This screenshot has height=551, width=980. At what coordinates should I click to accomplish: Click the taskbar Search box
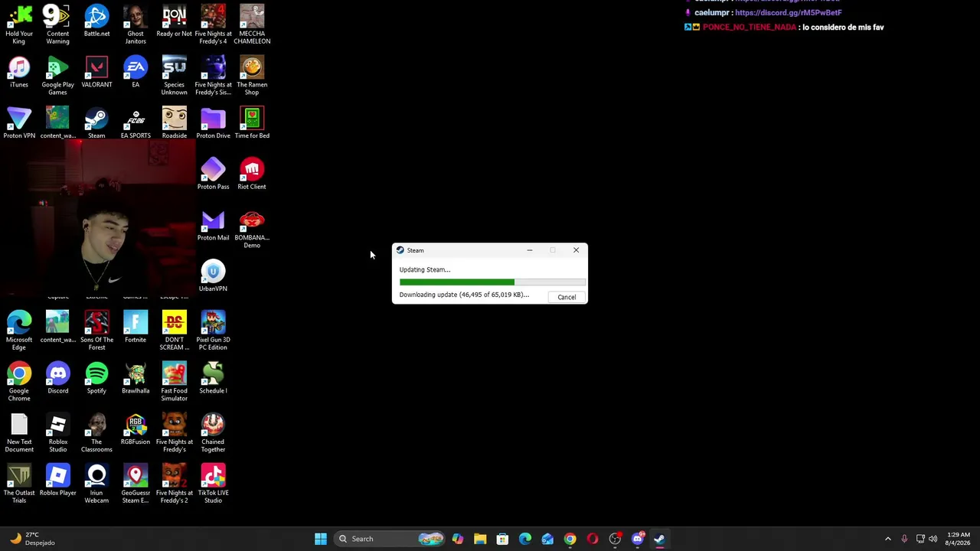(x=390, y=539)
